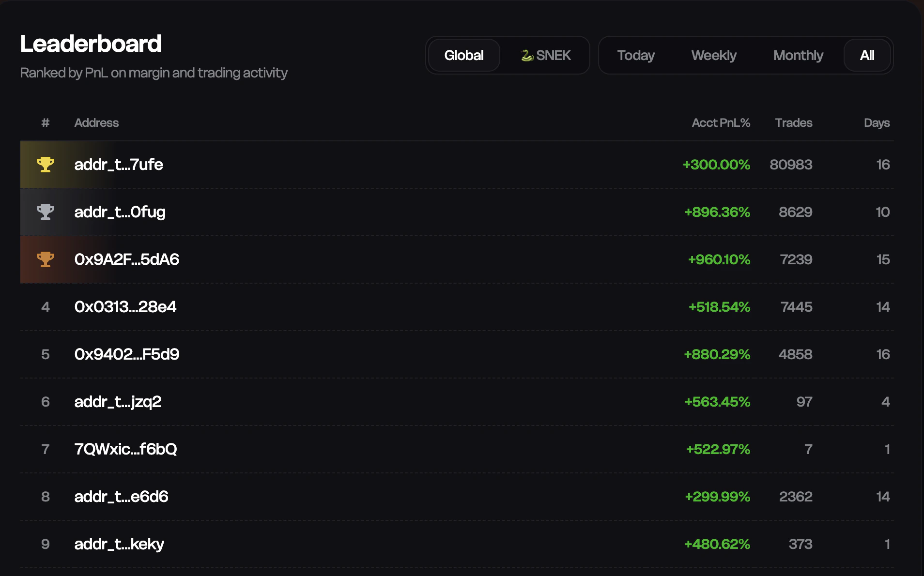The image size is (924, 576).
Task: Switch to the SNEK leaderboard tab
Action: click(x=546, y=55)
